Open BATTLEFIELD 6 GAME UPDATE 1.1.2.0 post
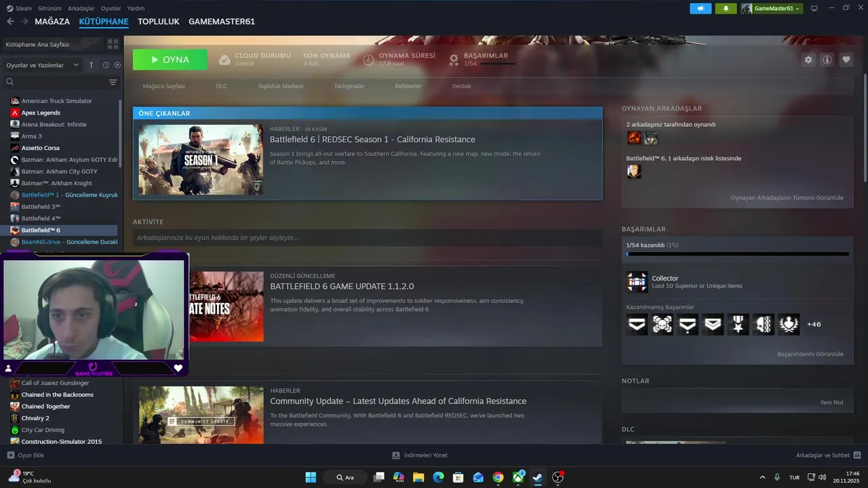 coord(342,287)
